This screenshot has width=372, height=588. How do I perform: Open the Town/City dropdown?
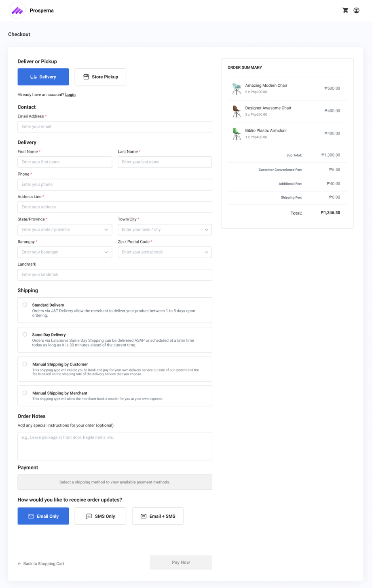point(165,230)
